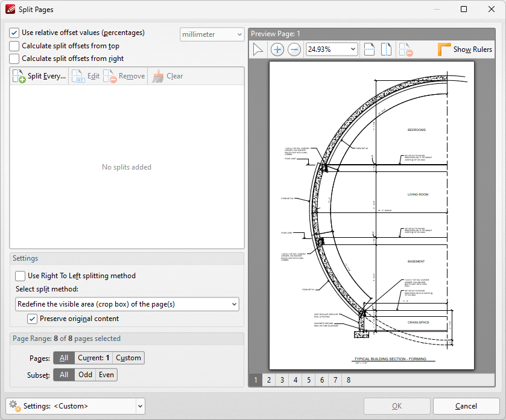The image size is (506, 420).
Task: Open the millimeter units dropdown
Action: tap(212, 34)
